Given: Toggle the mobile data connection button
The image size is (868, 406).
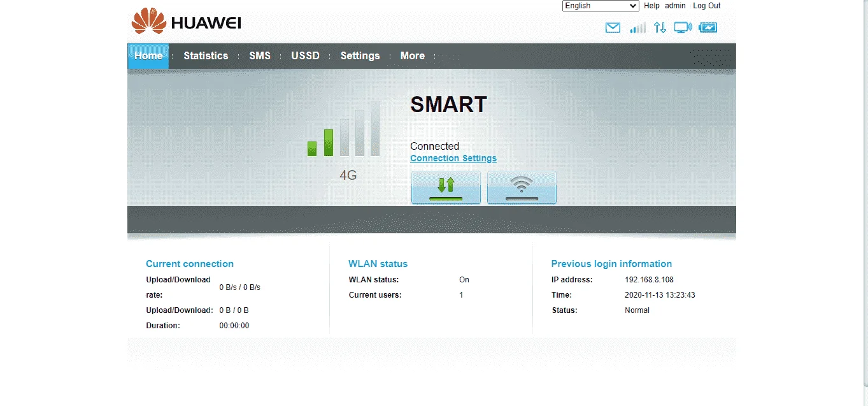Looking at the screenshot, I should point(446,187).
